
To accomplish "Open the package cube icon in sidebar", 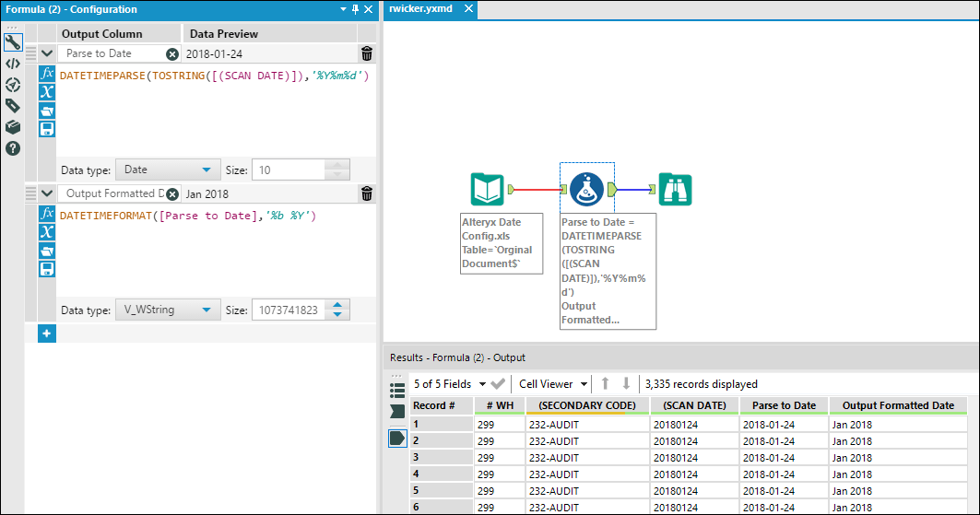I will pyautogui.click(x=13, y=127).
